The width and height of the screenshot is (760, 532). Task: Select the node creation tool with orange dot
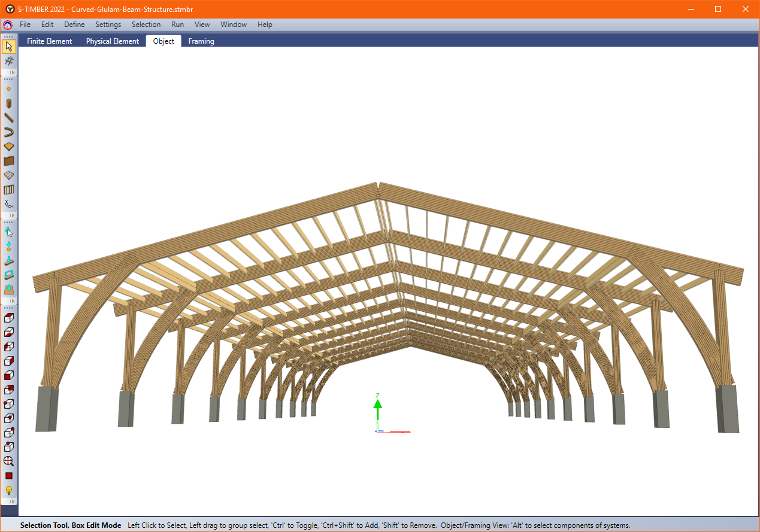[x=9, y=89]
